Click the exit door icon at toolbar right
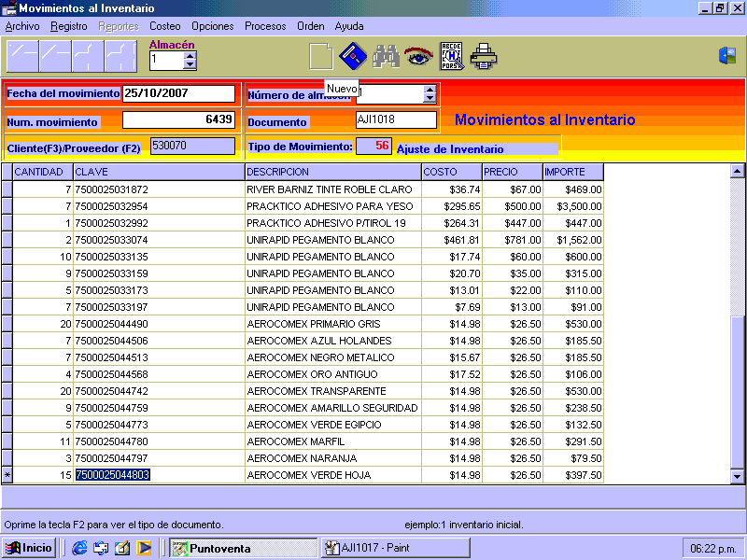747x560 pixels. (x=727, y=56)
